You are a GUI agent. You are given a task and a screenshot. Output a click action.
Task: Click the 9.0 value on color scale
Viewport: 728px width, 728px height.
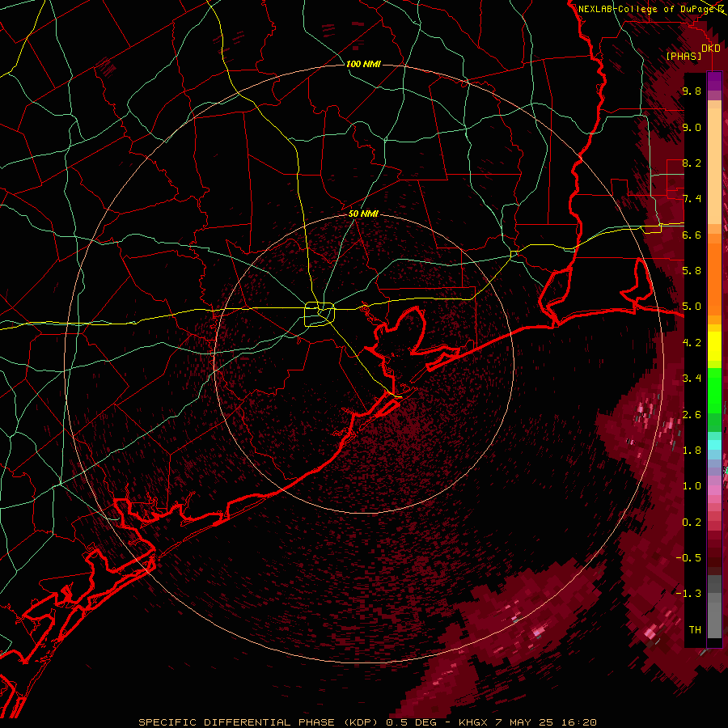[x=692, y=128]
